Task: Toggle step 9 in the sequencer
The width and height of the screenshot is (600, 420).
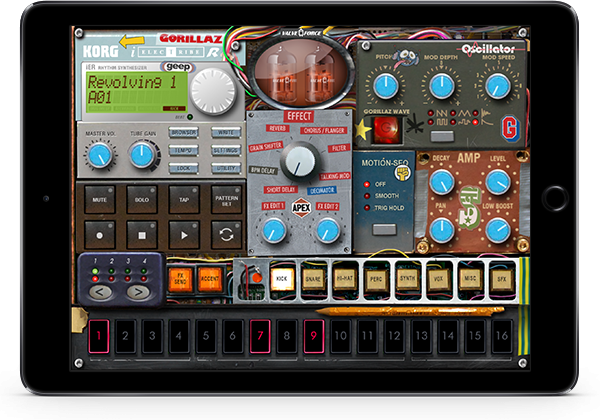Action: (x=314, y=336)
